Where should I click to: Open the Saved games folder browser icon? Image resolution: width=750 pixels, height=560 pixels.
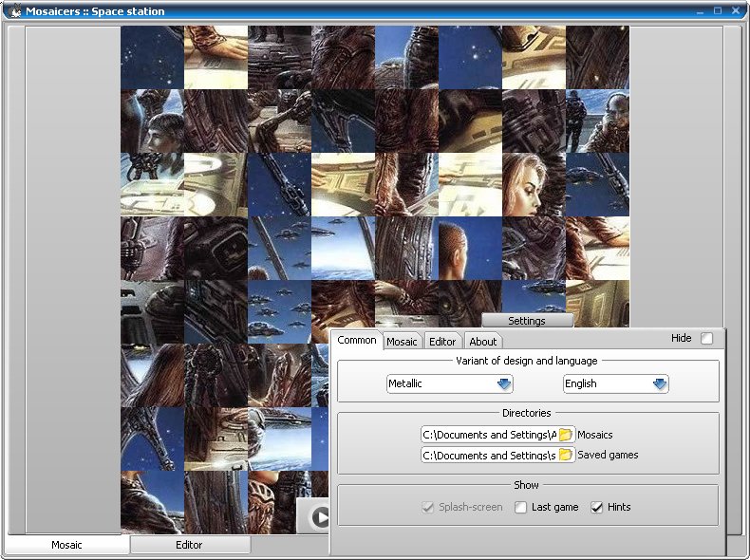(x=566, y=455)
